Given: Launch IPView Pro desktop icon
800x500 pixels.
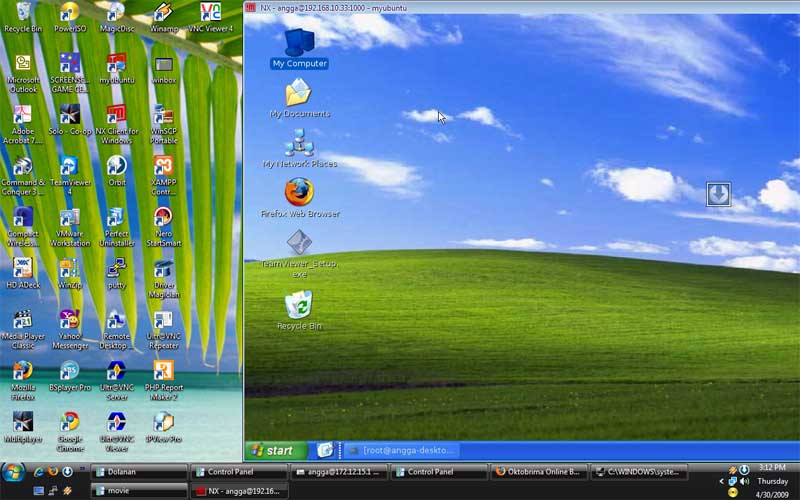Looking at the screenshot, I should pyautogui.click(x=163, y=427).
